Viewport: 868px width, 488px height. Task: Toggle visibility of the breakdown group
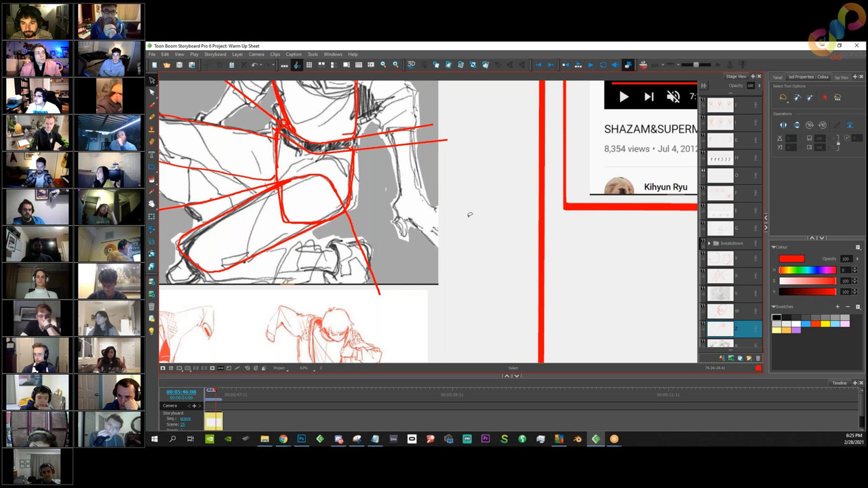click(703, 241)
